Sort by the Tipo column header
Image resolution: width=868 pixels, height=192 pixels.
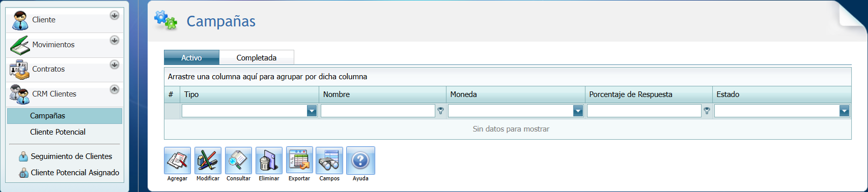click(x=250, y=94)
